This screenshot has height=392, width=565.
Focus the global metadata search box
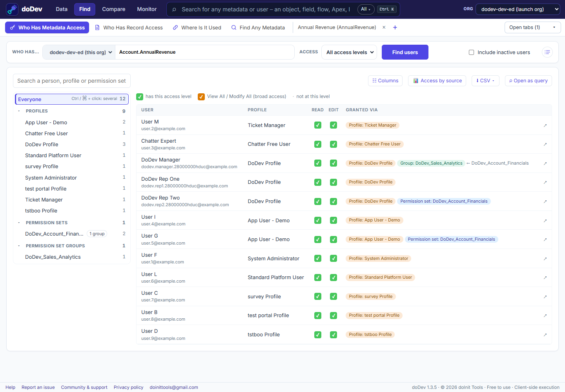[x=266, y=9]
